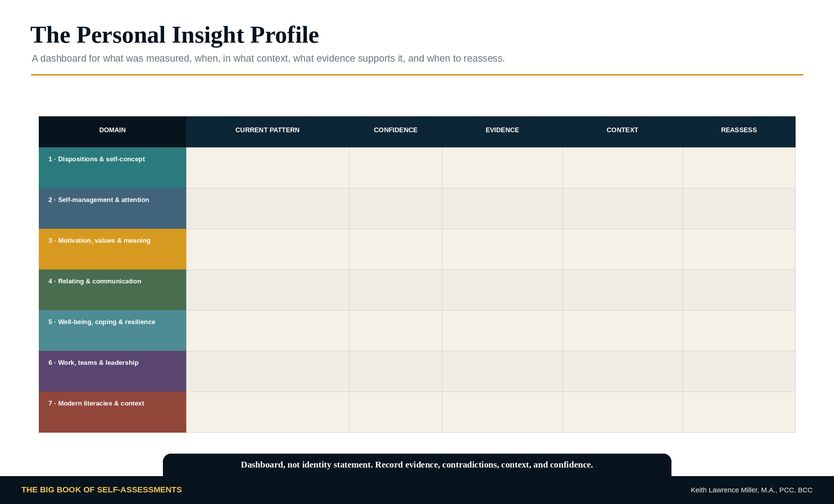Click the "Dashboard, not identity statement" banner
Screen dimensions: 834x504
(417, 465)
